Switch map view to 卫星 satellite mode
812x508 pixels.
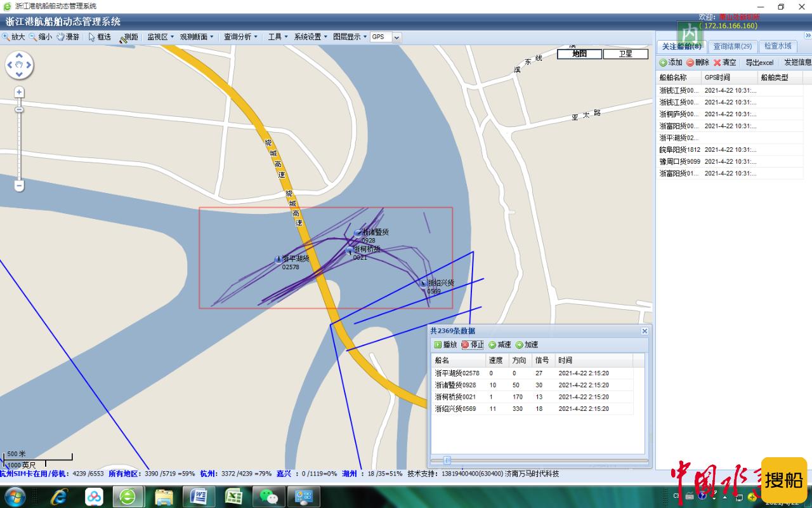[625, 54]
